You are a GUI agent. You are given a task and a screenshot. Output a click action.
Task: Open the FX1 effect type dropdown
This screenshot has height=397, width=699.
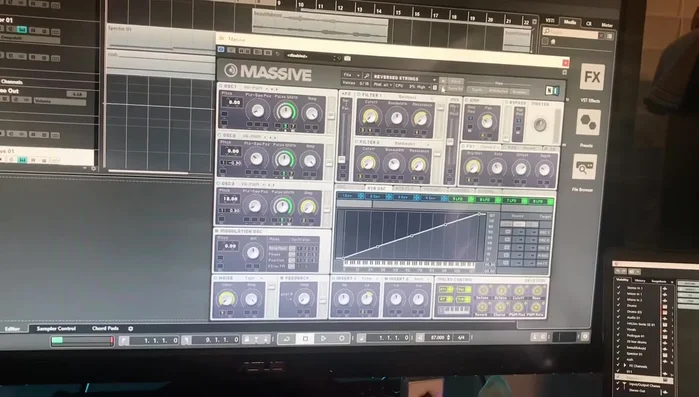click(489, 147)
